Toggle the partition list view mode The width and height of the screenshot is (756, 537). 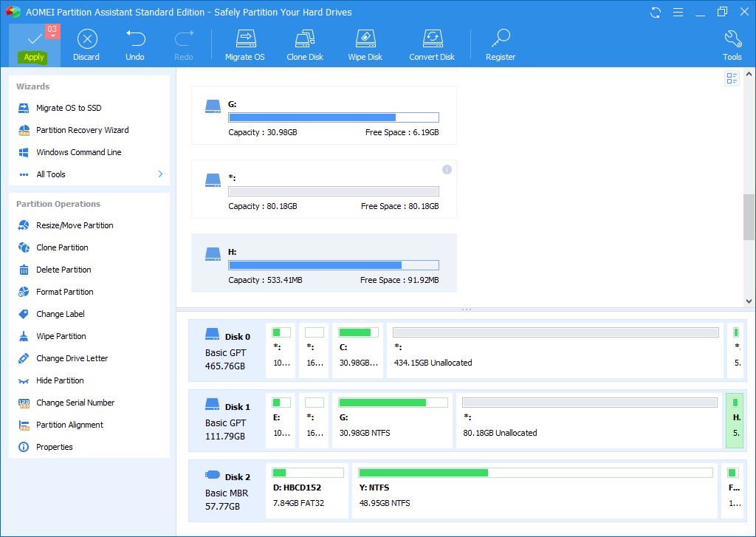pos(732,78)
